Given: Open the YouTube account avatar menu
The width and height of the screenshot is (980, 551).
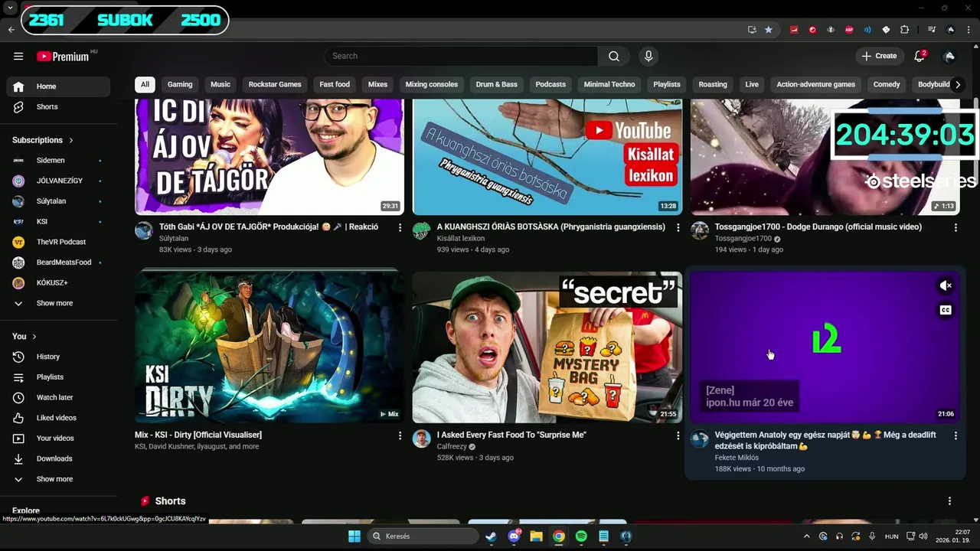Looking at the screenshot, I should click(949, 56).
